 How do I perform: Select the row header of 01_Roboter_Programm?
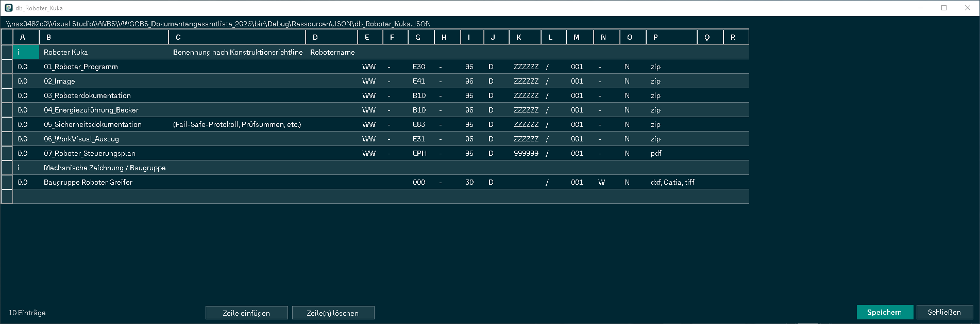[x=7, y=67]
